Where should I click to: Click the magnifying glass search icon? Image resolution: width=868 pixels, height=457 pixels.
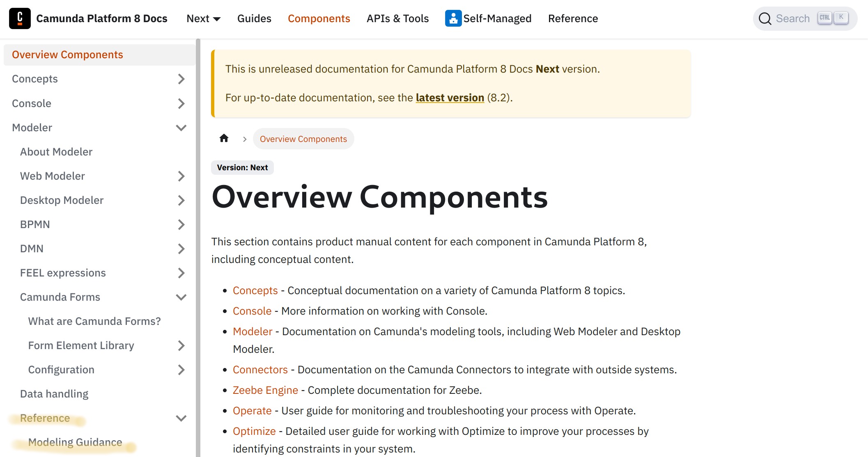click(765, 18)
